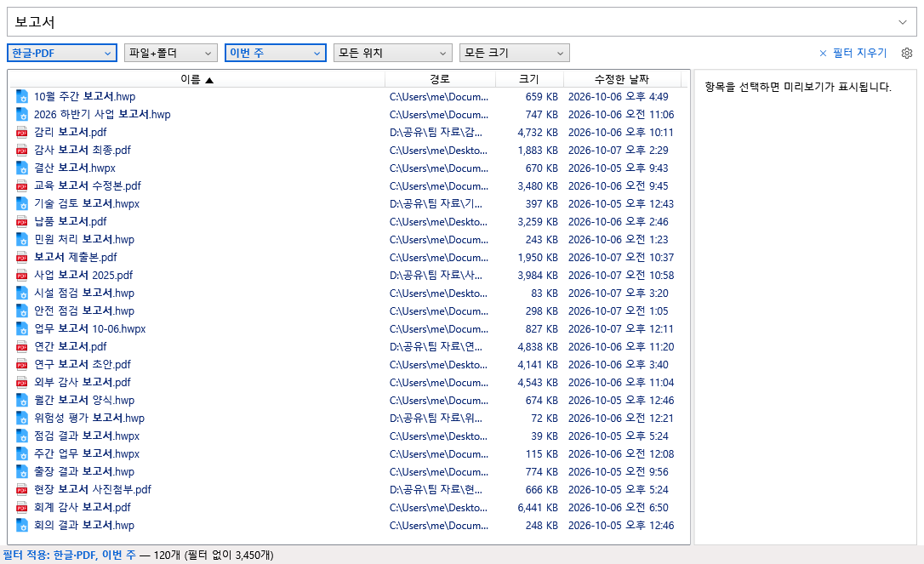Click the 39 KB size cell
The height and width of the screenshot is (564, 924).
point(545,436)
